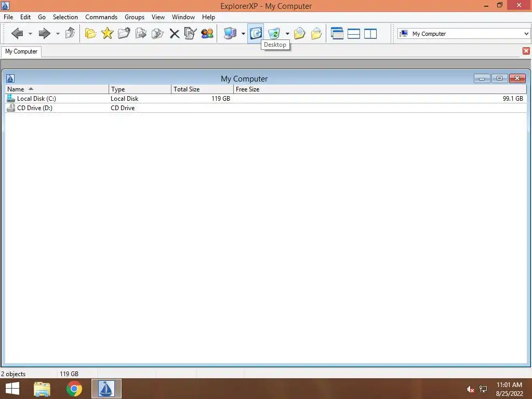Click the network tray icon
Screen dimensions: 532x399
pos(483,389)
